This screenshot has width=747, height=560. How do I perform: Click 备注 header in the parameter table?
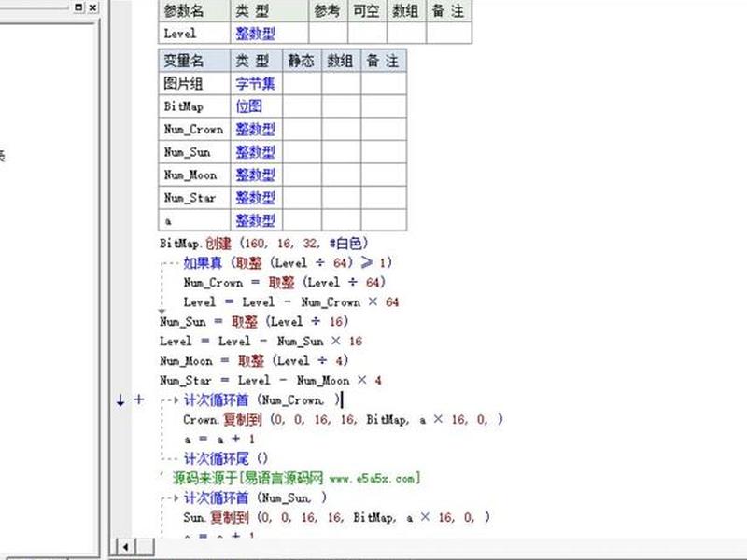[449, 10]
